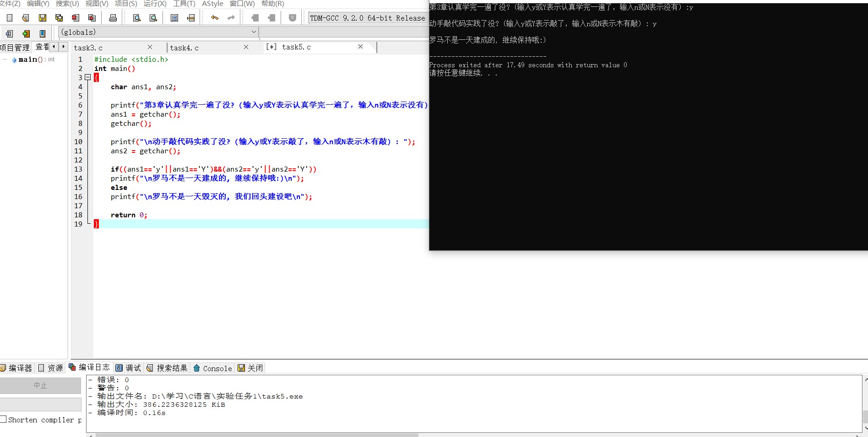
Task: Open the 文件(Z) menu
Action: click(10, 4)
